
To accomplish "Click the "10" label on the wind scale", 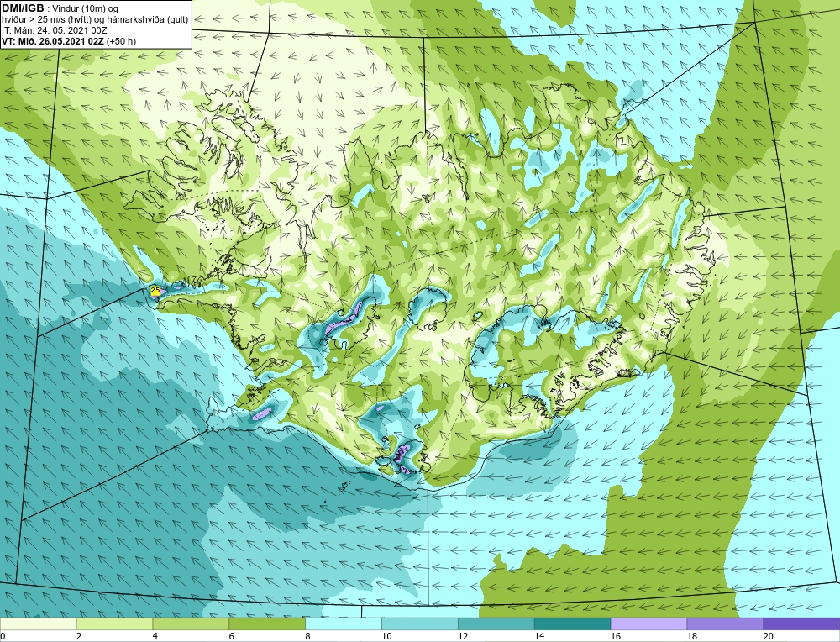I will coord(386,636).
